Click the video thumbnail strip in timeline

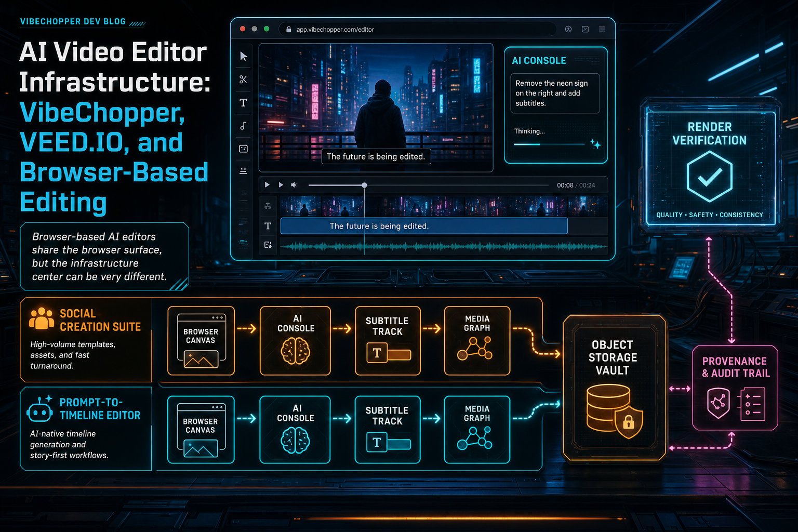point(444,206)
